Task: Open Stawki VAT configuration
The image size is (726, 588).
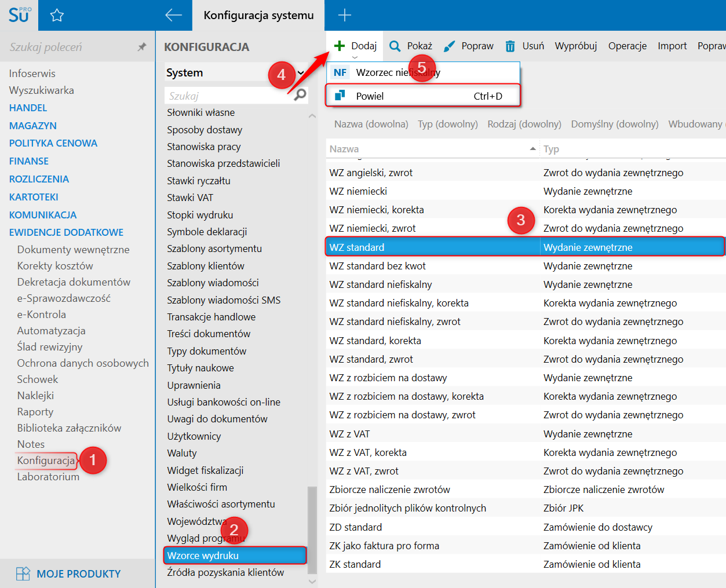Action: [x=190, y=198]
